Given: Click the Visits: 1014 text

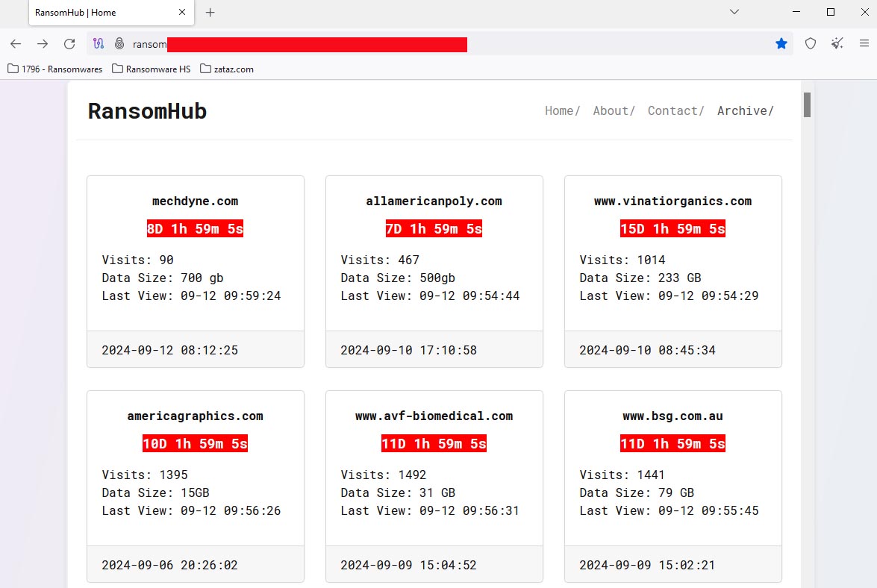Looking at the screenshot, I should click(622, 260).
